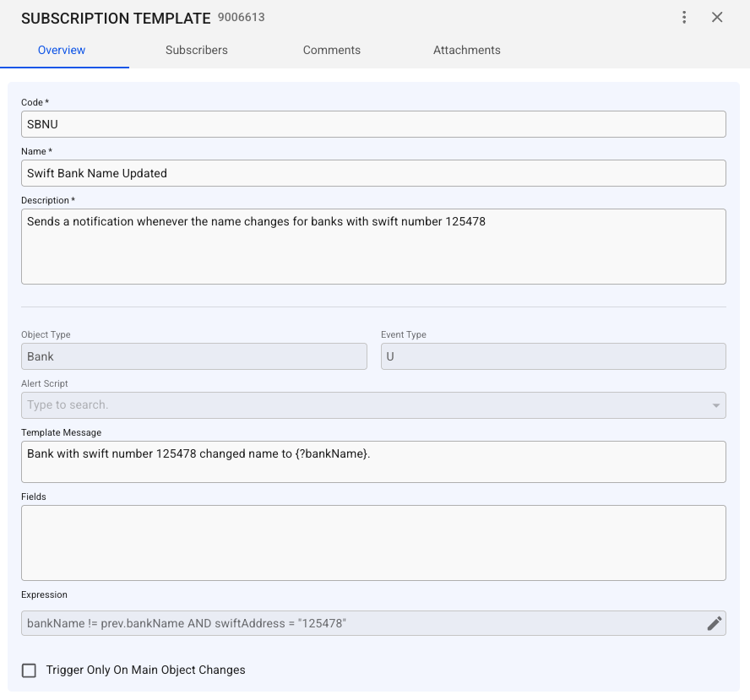This screenshot has height=700, width=750.
Task: Open the three-dot more options menu
Action: pyautogui.click(x=684, y=18)
